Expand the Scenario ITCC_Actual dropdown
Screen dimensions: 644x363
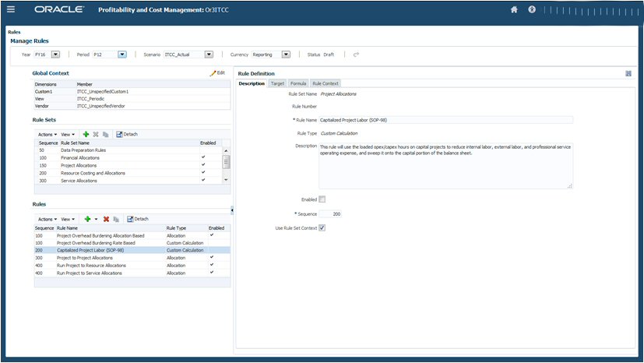208,55
